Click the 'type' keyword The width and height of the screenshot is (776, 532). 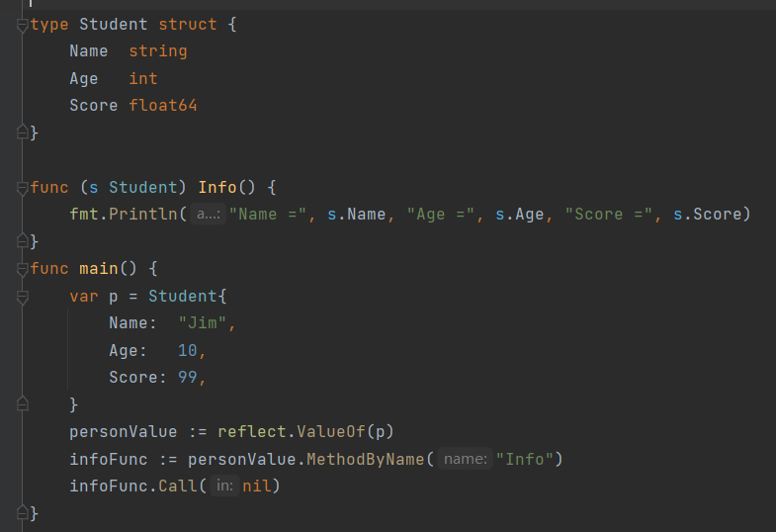[49, 25]
